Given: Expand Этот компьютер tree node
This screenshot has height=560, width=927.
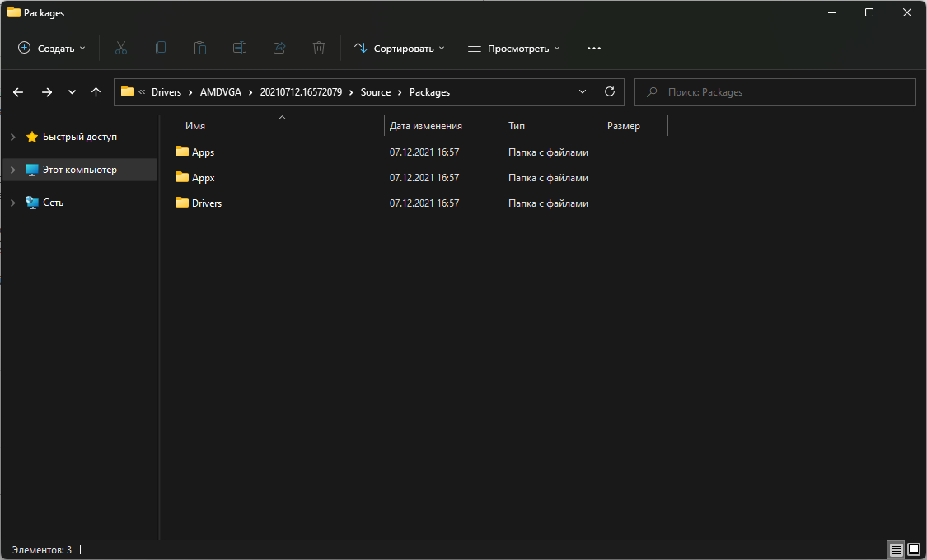Looking at the screenshot, I should [x=12, y=170].
